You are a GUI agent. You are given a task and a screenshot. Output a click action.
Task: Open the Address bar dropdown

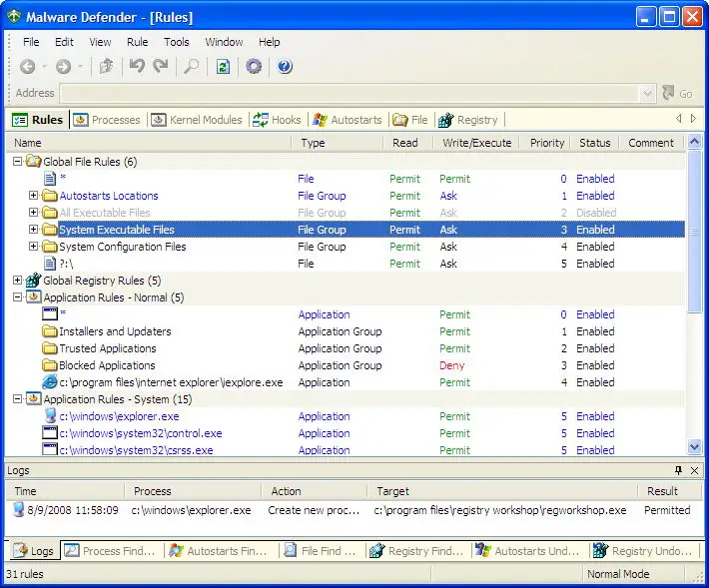pos(647,93)
